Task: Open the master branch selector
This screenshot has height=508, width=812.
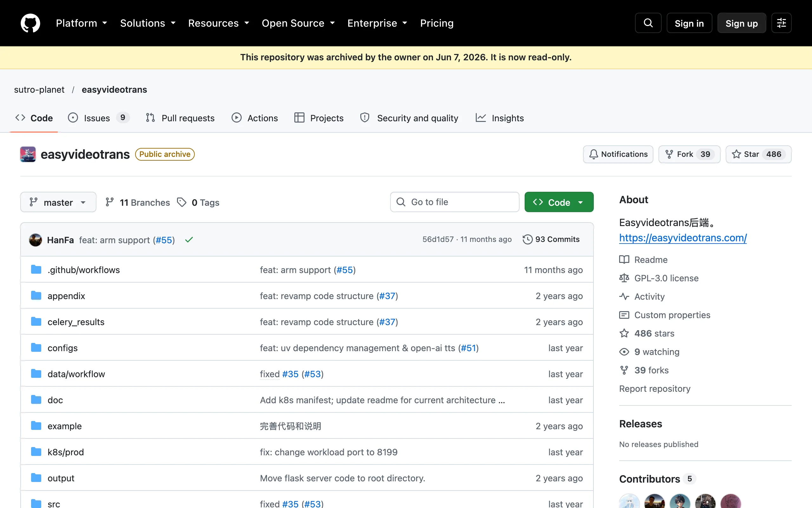Action: [x=58, y=202]
